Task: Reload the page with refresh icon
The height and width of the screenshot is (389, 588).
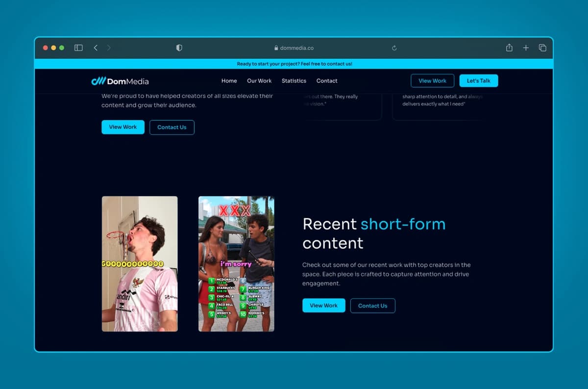Action: (x=394, y=48)
